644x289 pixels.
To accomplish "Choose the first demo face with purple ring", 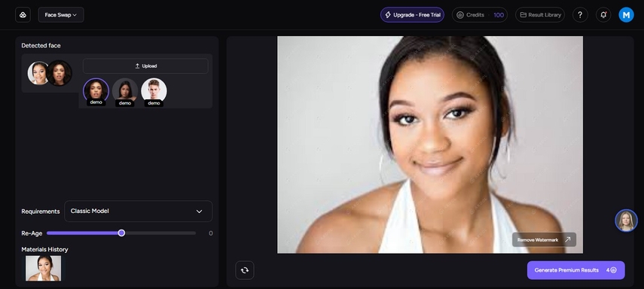I will click(x=96, y=91).
